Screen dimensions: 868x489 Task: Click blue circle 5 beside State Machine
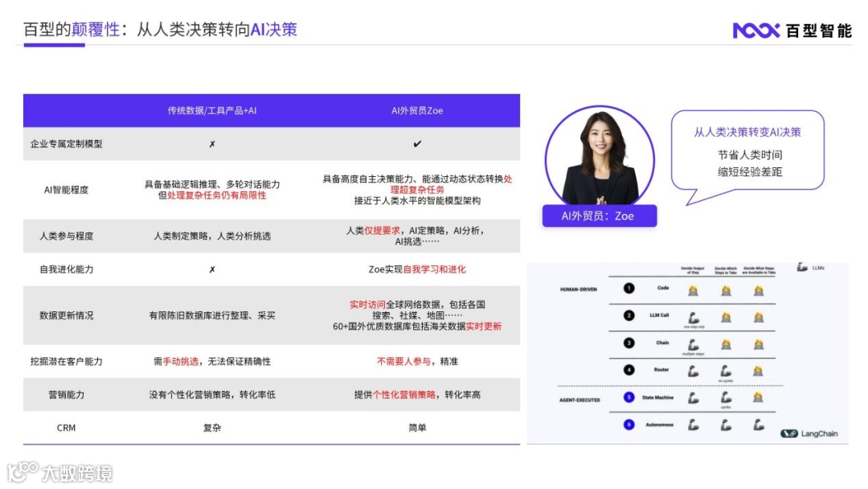pyautogui.click(x=628, y=397)
